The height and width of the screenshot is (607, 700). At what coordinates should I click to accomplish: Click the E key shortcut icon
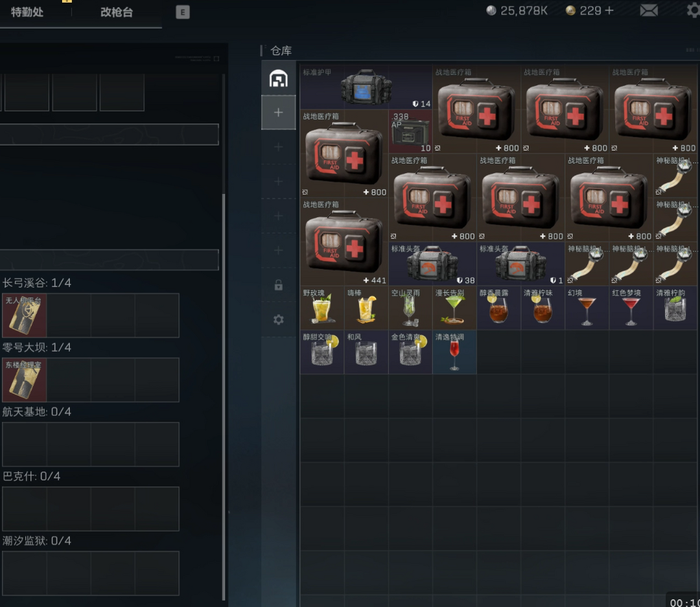tap(183, 12)
